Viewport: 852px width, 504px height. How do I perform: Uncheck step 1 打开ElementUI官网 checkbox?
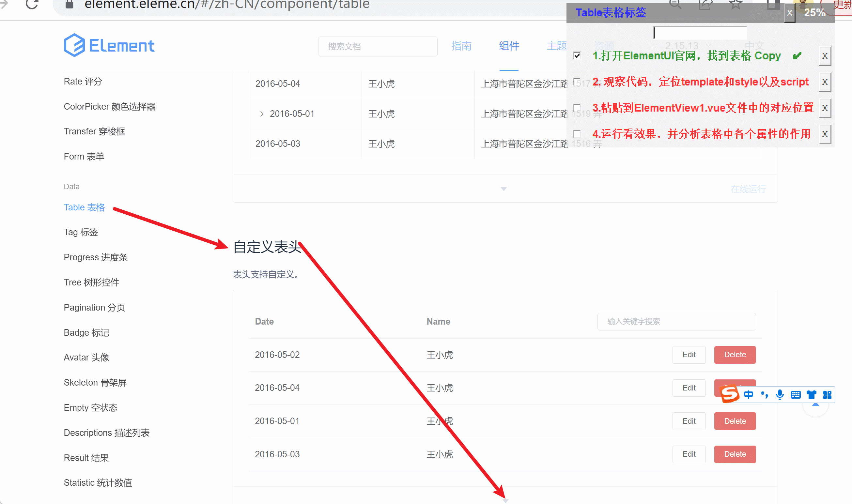pos(577,55)
